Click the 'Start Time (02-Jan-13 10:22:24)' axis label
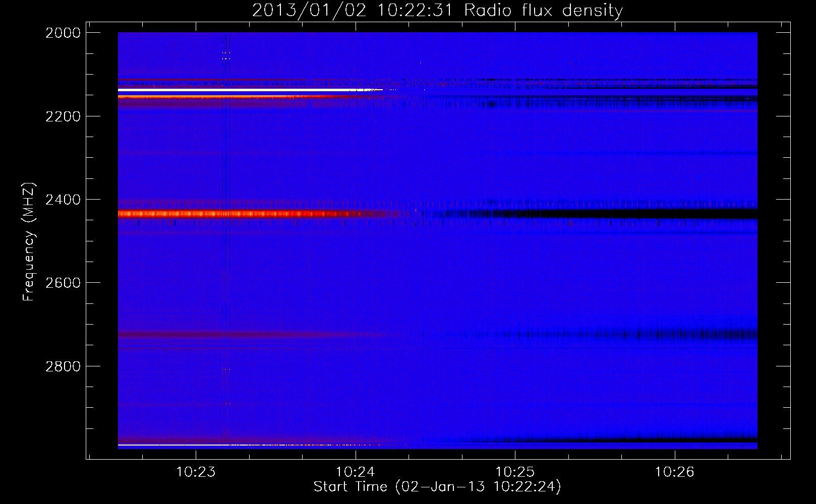This screenshot has height=504, width=816. click(x=437, y=487)
